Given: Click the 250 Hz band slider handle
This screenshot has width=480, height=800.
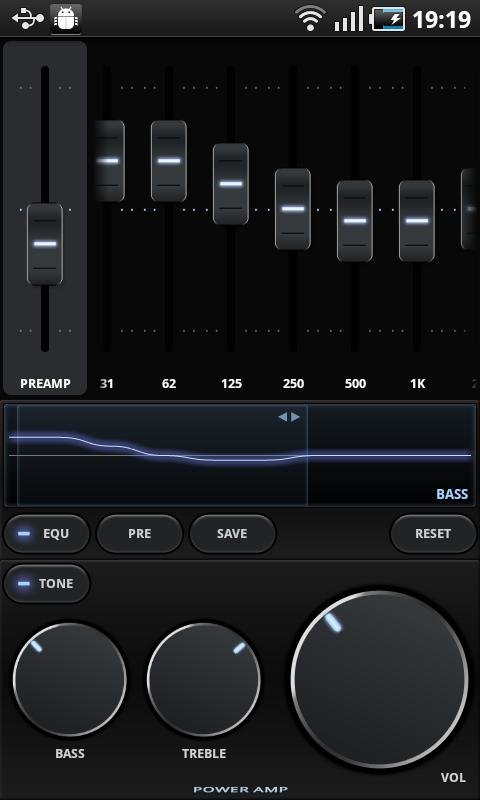Looking at the screenshot, I should (x=293, y=209).
